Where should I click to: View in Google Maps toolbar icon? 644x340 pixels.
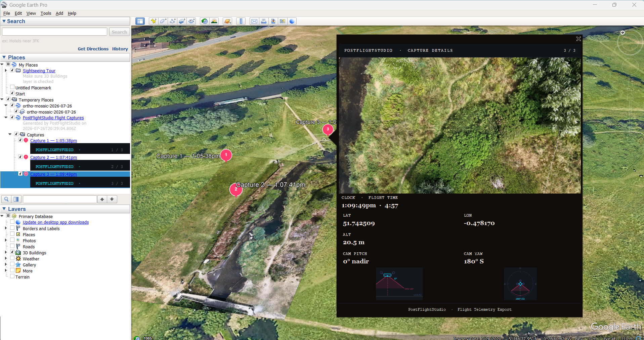tap(283, 21)
